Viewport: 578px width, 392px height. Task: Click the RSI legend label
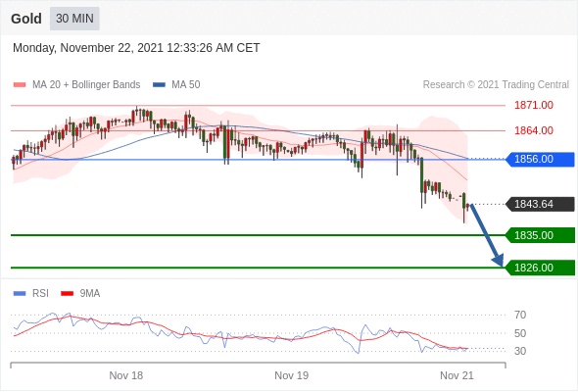click(40, 294)
